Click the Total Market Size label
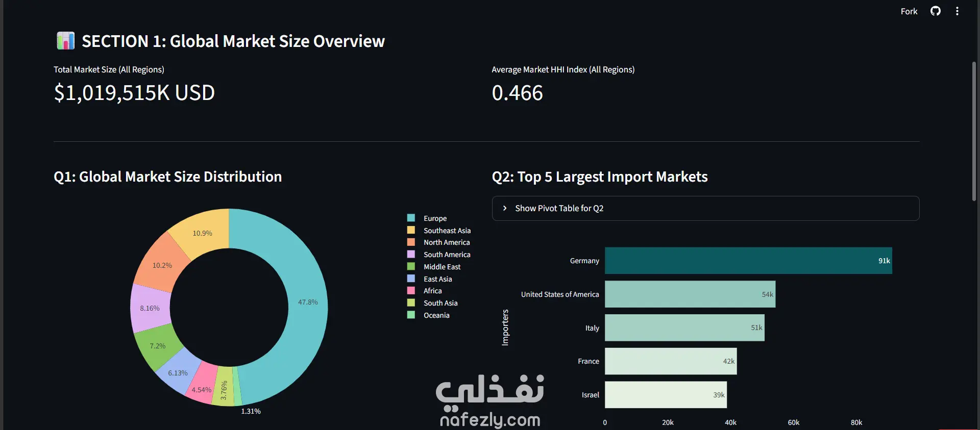980x430 pixels. pos(109,69)
